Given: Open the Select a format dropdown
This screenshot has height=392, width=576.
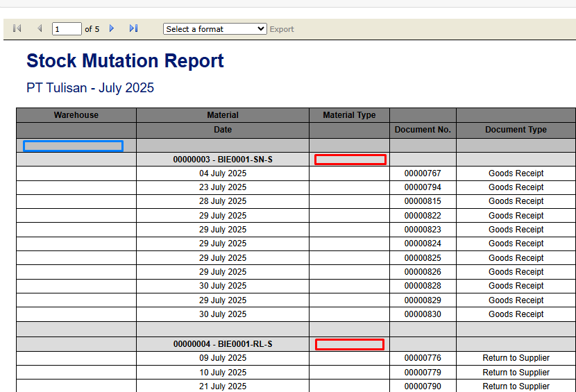Looking at the screenshot, I should point(215,29).
